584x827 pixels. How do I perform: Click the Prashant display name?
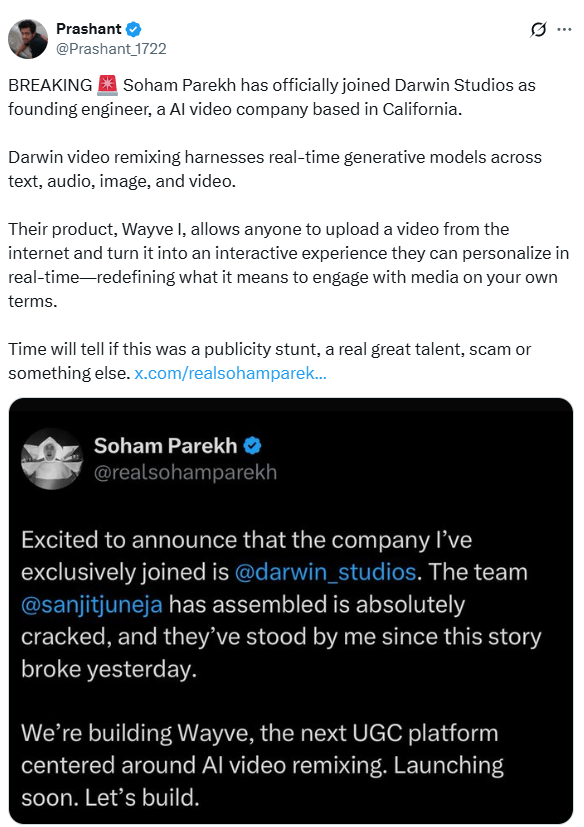pos(89,28)
